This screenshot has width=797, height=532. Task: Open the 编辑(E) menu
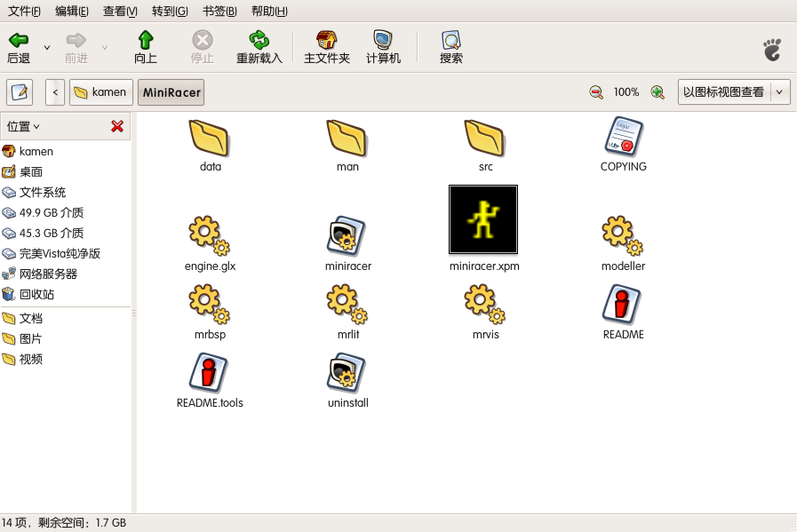72,12
